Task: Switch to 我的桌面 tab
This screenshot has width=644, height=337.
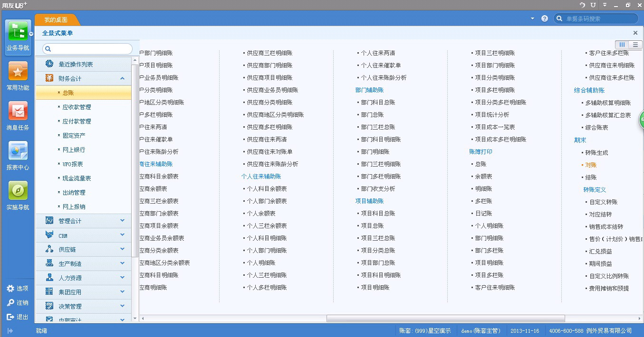Action: pyautogui.click(x=56, y=20)
